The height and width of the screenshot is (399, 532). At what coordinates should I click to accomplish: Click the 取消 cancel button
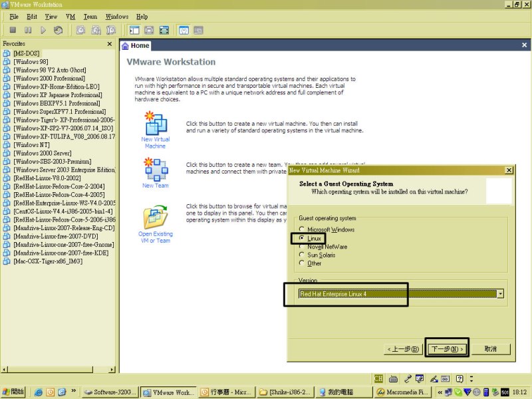coord(490,348)
